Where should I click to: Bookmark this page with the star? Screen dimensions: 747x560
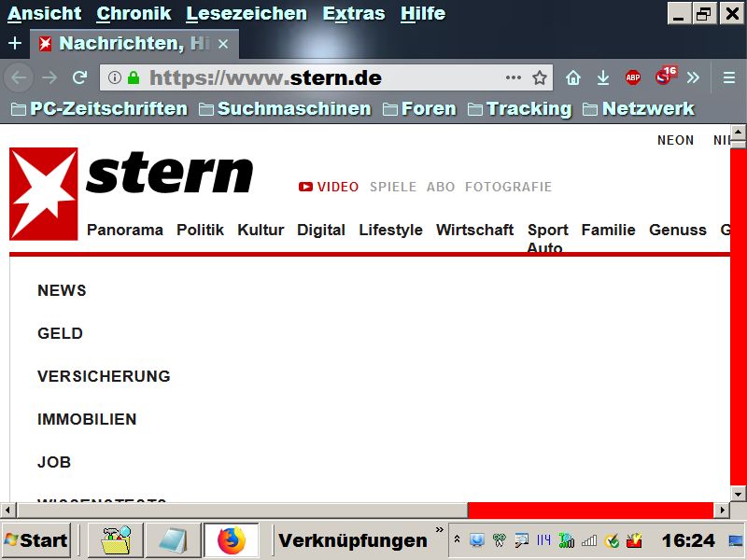coord(540,77)
